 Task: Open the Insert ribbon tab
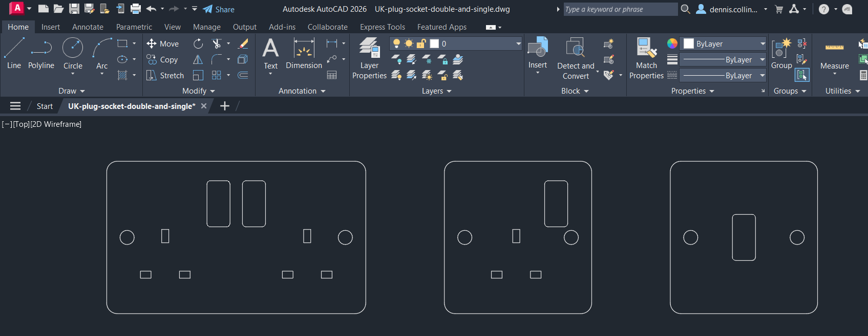(x=51, y=27)
